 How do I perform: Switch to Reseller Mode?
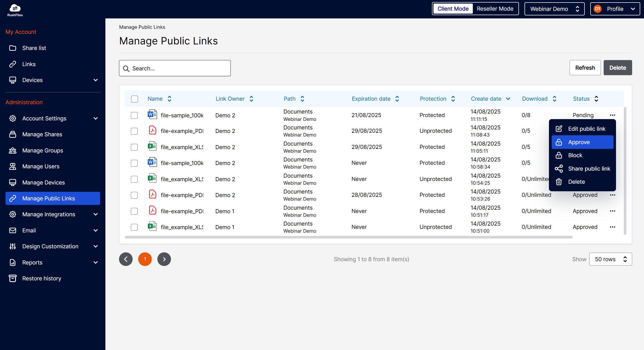click(x=495, y=9)
